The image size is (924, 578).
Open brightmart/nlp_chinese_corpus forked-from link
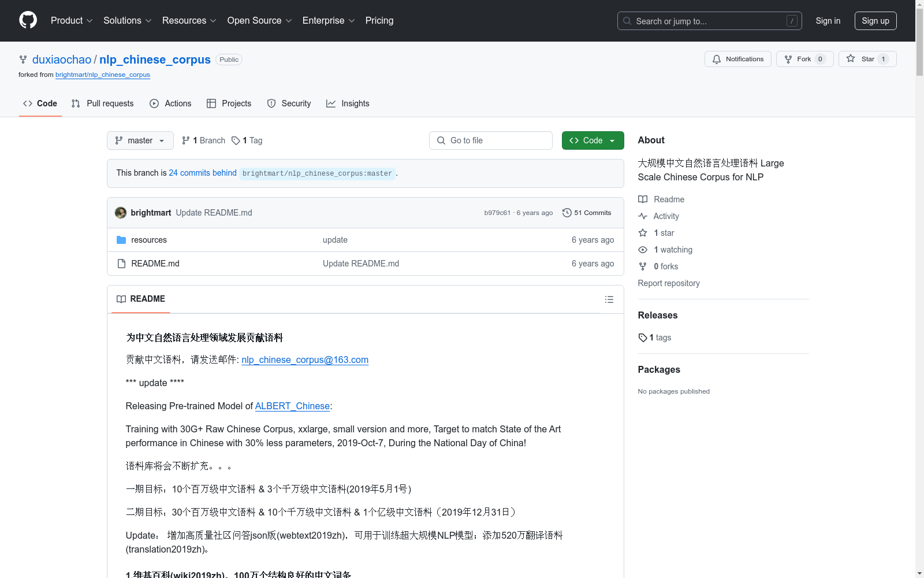[103, 75]
